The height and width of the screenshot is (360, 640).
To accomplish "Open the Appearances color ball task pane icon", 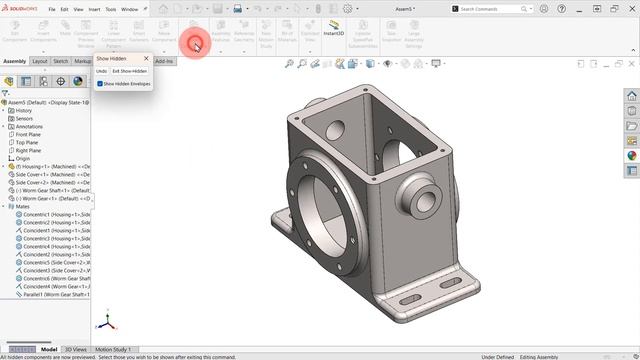I will pyautogui.click(x=632, y=156).
